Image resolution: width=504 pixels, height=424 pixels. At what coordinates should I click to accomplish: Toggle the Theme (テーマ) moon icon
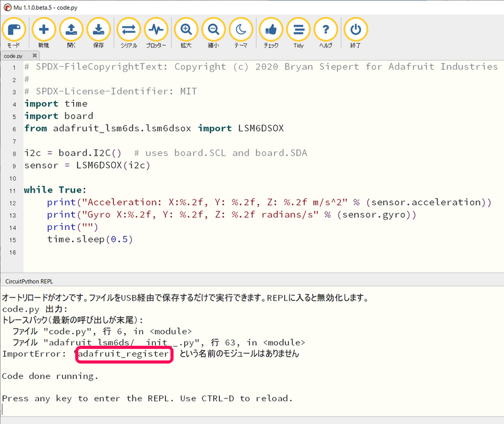coord(241,30)
